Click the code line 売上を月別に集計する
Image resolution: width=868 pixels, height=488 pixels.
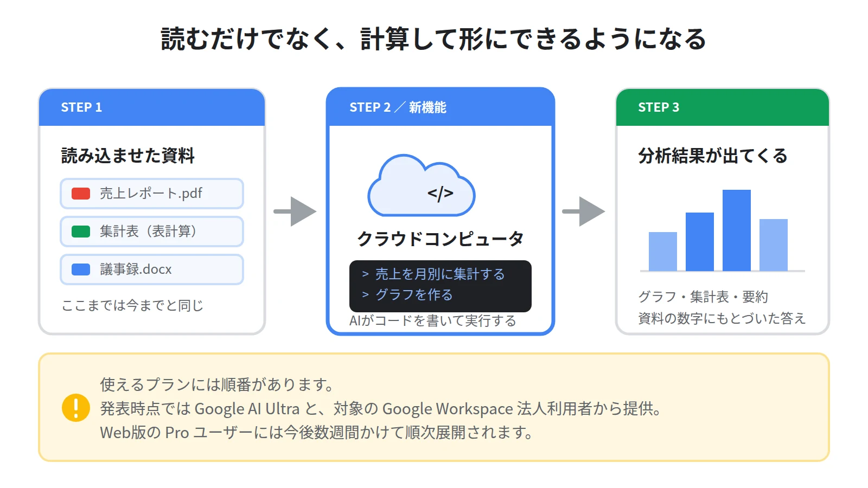click(440, 274)
